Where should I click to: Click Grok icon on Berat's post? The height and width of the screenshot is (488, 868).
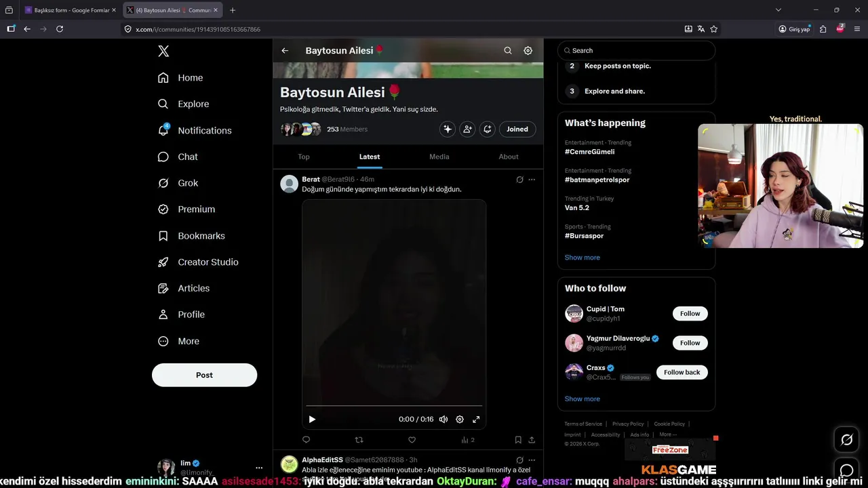coord(519,180)
